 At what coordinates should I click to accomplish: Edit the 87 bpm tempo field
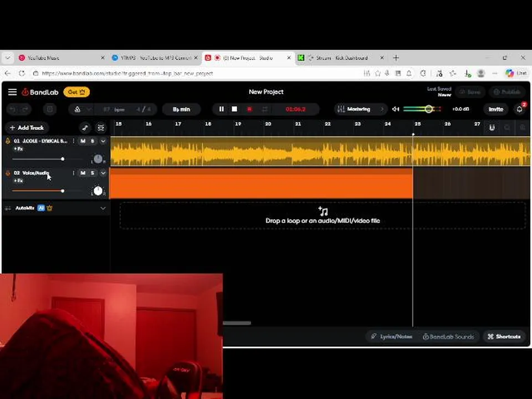point(114,109)
